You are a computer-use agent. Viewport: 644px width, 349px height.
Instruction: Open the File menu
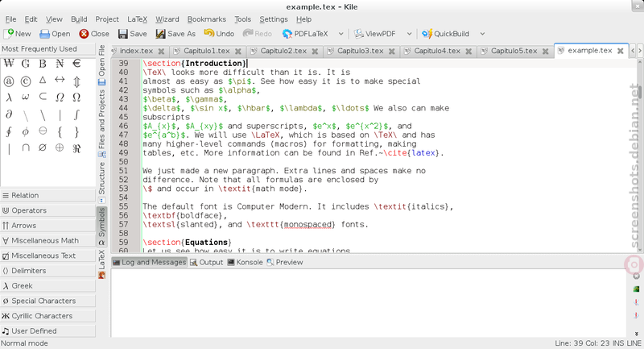[x=10, y=19]
